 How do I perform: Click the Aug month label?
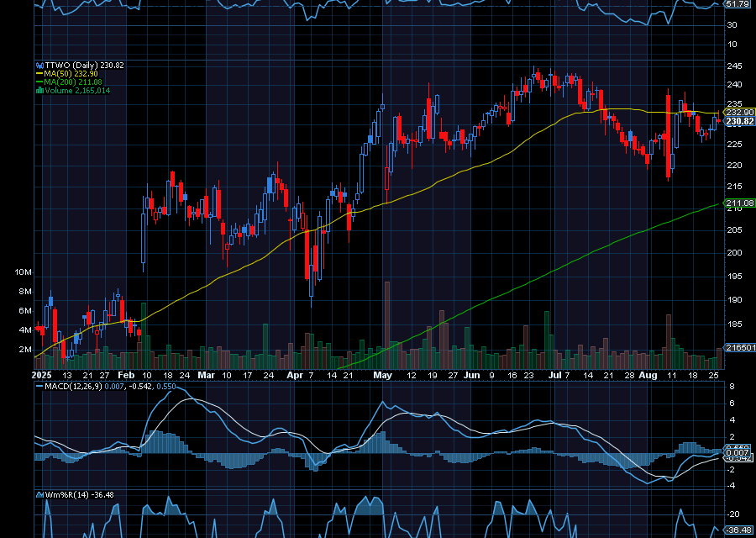coord(648,376)
